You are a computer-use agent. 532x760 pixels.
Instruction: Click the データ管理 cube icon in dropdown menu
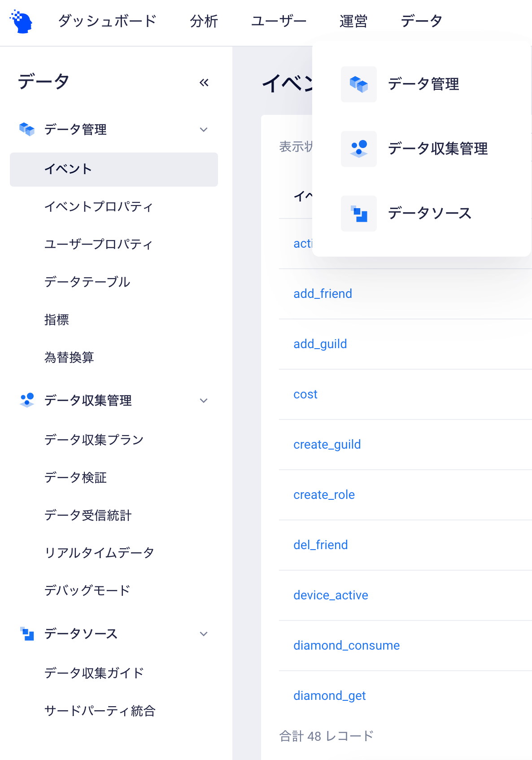[359, 84]
